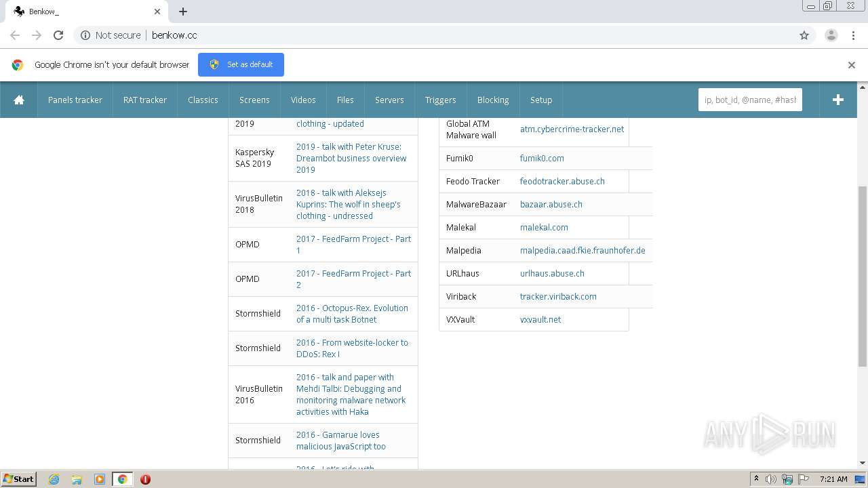Open 2016 Gamarue malicious JavaScript article

click(x=341, y=440)
